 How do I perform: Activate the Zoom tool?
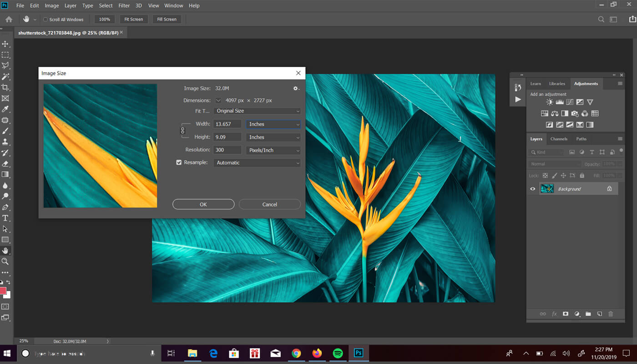click(x=6, y=262)
